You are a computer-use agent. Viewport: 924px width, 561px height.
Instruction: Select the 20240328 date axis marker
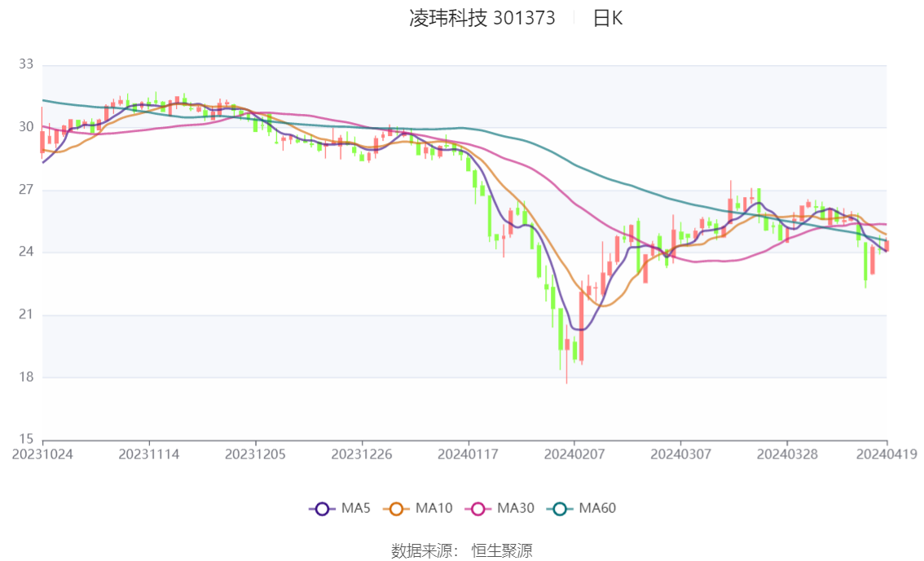787,454
